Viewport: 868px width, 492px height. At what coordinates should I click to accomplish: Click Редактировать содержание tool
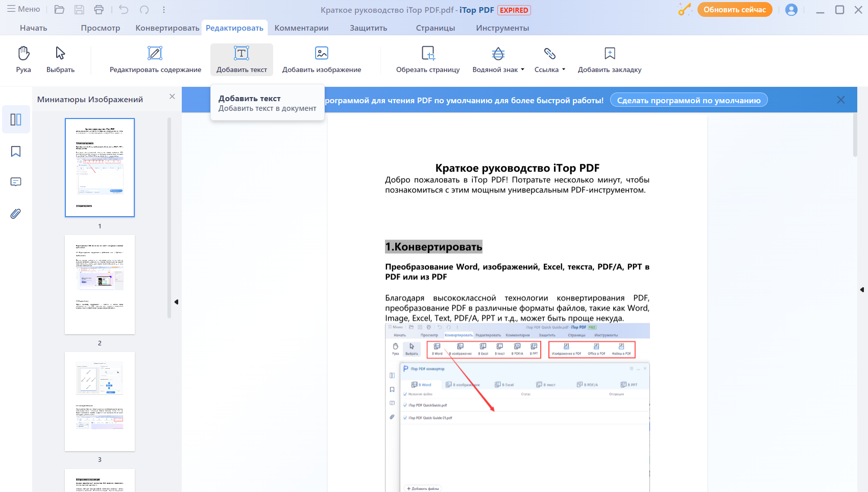pos(155,60)
